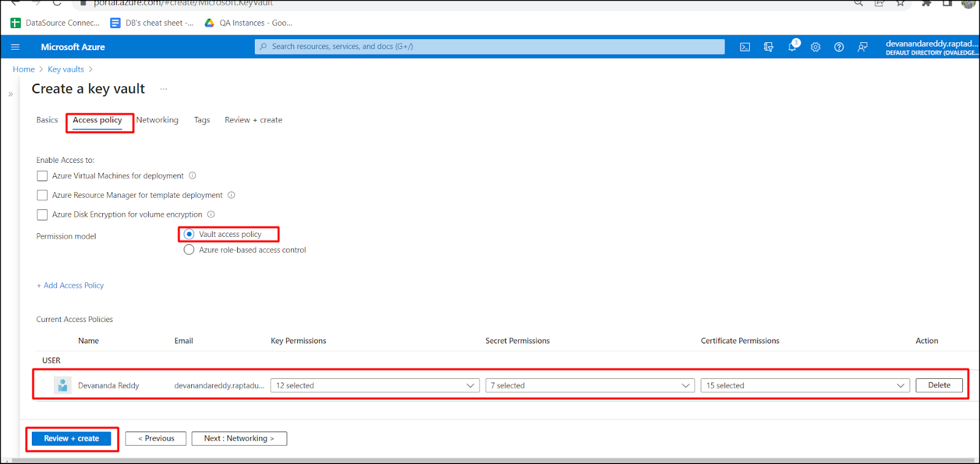This screenshot has width=980, height=464.
Task: Click the Create a key vault title
Action: tap(88, 89)
